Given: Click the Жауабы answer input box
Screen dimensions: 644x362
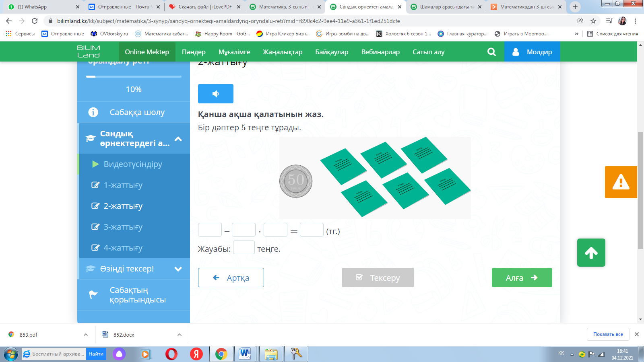Looking at the screenshot, I should (x=244, y=247).
